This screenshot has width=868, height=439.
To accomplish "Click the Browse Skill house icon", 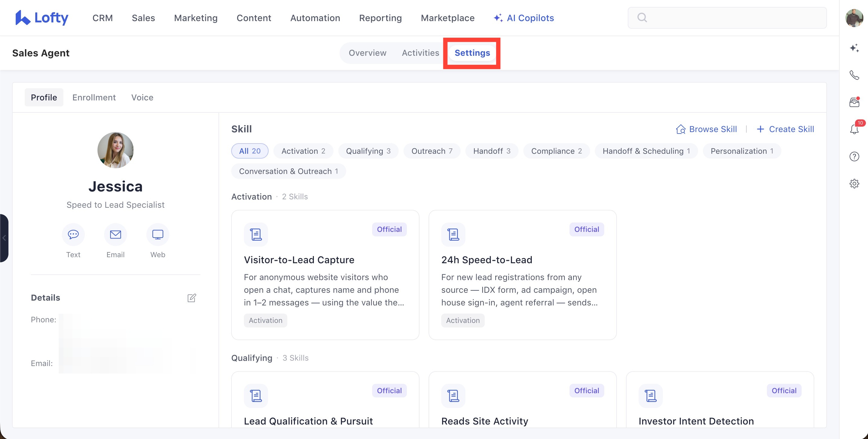I will pos(681,129).
